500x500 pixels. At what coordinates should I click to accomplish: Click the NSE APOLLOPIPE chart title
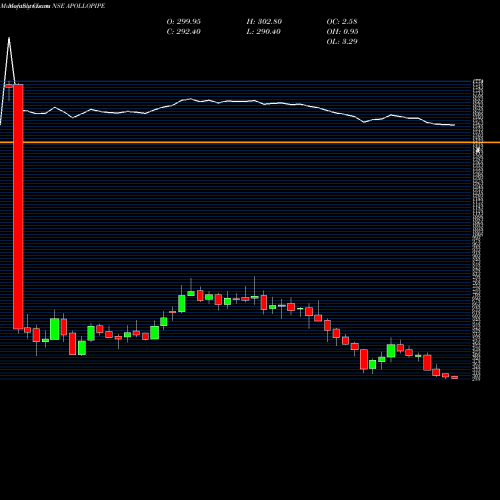79,6
